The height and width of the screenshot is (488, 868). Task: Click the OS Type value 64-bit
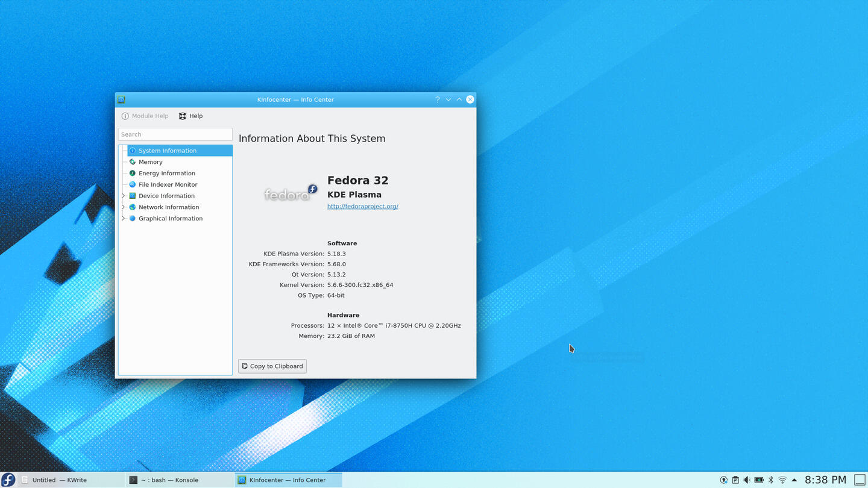point(336,295)
